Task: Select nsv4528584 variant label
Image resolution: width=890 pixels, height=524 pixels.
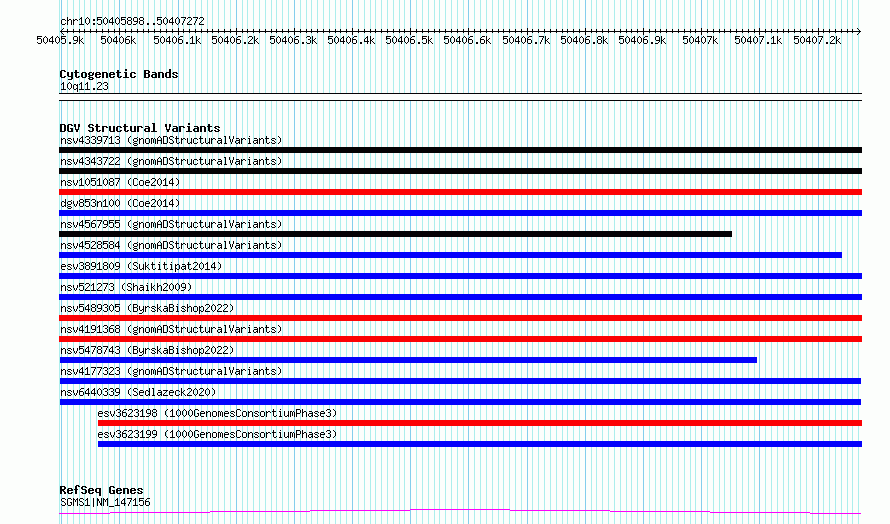Action: coord(171,245)
